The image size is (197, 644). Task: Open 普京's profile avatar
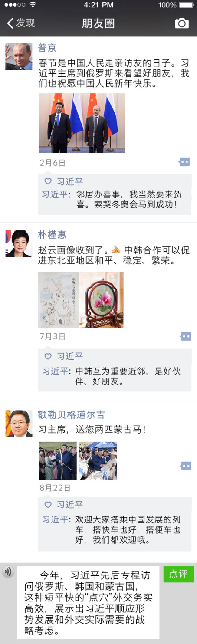point(19,56)
